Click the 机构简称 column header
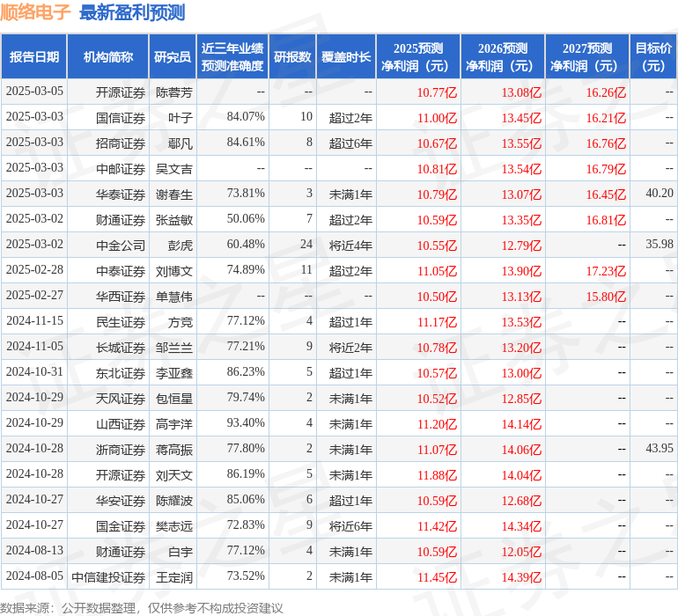The image size is (678, 616). coord(107,57)
